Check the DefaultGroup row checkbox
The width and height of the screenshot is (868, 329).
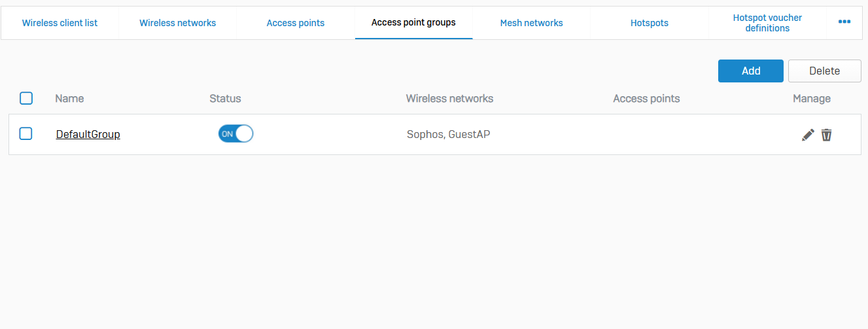click(x=26, y=134)
